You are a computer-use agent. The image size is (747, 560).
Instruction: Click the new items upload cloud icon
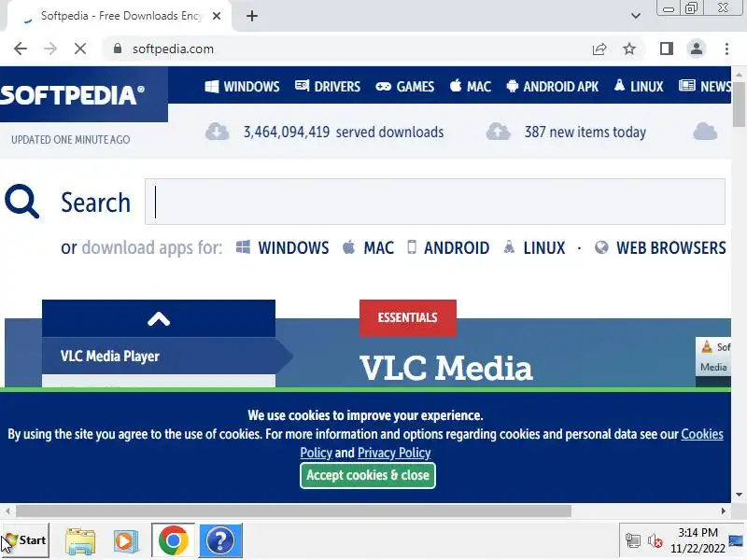point(499,132)
